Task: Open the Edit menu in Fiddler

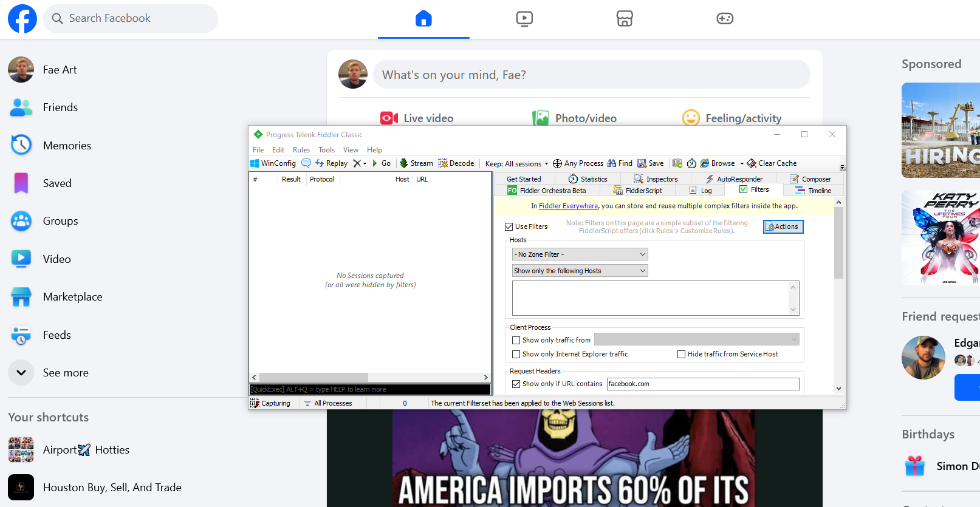Action: coord(278,150)
